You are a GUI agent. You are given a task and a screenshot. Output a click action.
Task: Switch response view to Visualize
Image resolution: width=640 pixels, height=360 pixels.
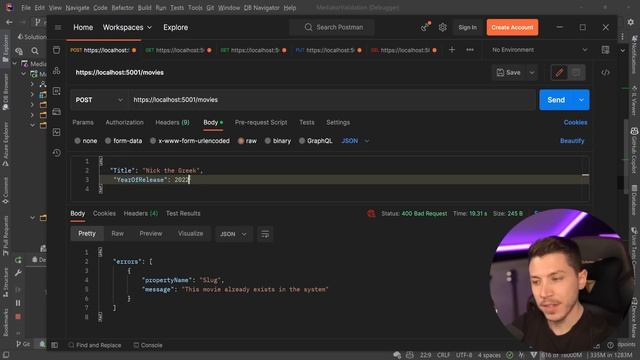(x=190, y=234)
